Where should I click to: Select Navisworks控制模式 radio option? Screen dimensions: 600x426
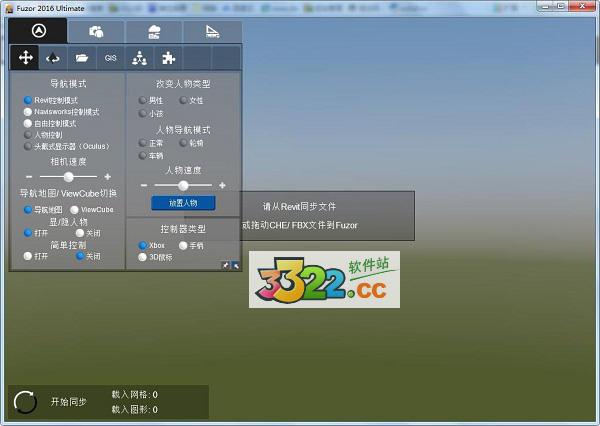pyautogui.click(x=61, y=112)
